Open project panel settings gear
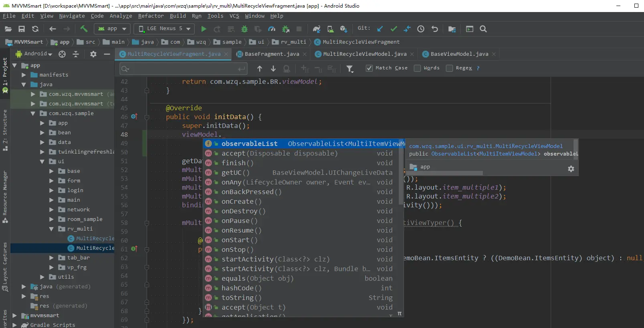This screenshot has width=644, height=328. (x=93, y=54)
